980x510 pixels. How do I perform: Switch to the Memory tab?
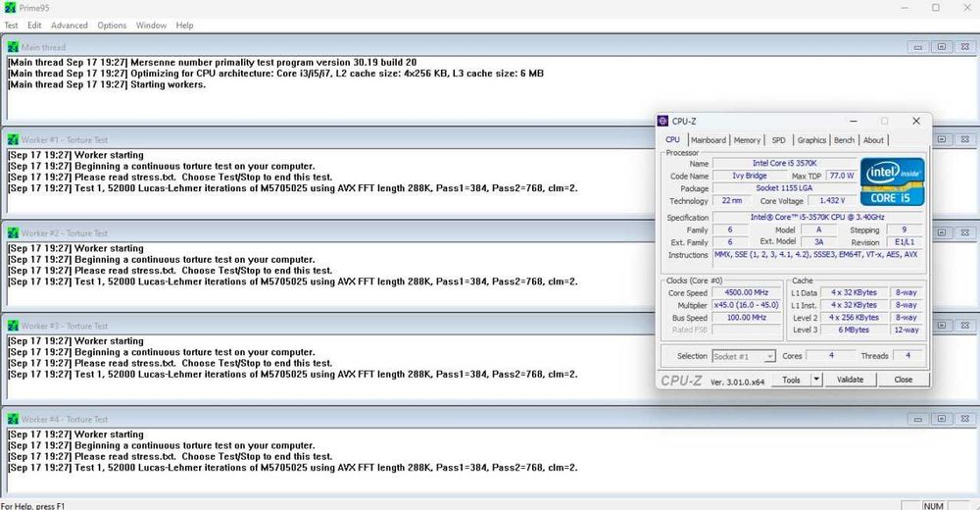coord(747,140)
